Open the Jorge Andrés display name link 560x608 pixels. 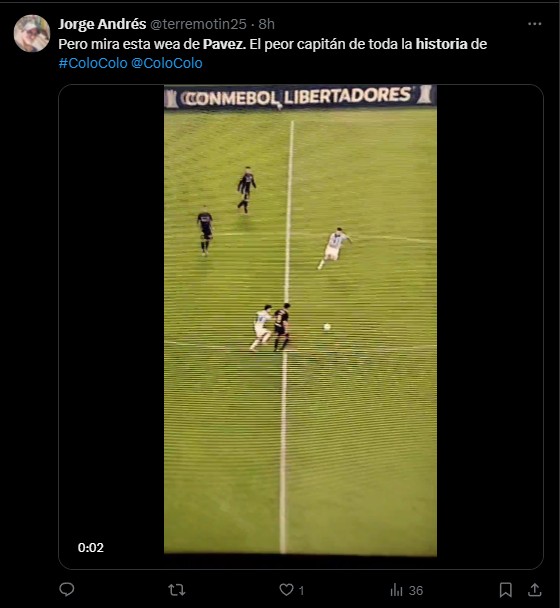point(102,24)
